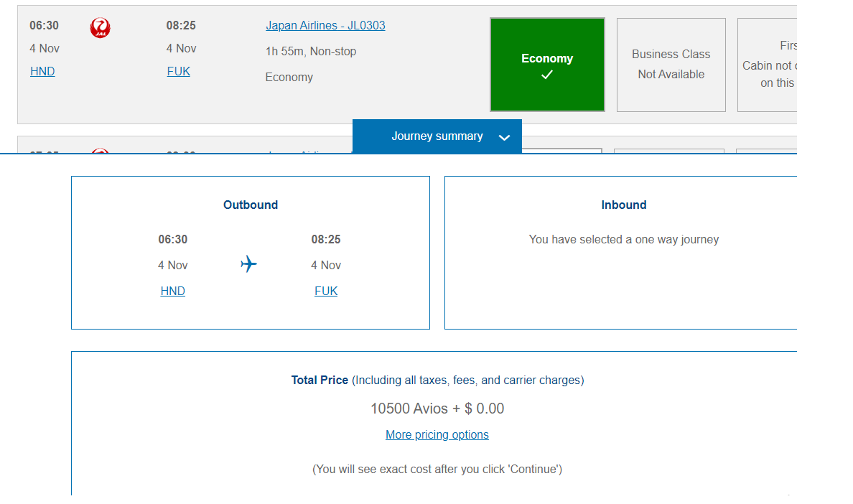Click Economy text under flight duration

(x=289, y=78)
